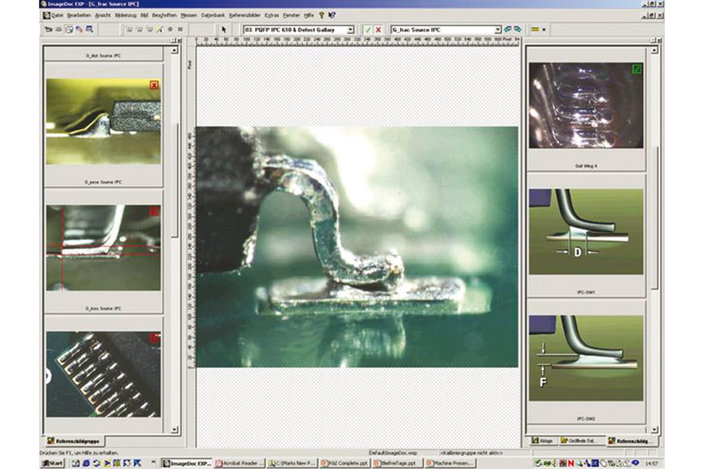This screenshot has width=704, height=469.
Task: Click the blue monitor search toolbar icon
Action: coord(90,30)
